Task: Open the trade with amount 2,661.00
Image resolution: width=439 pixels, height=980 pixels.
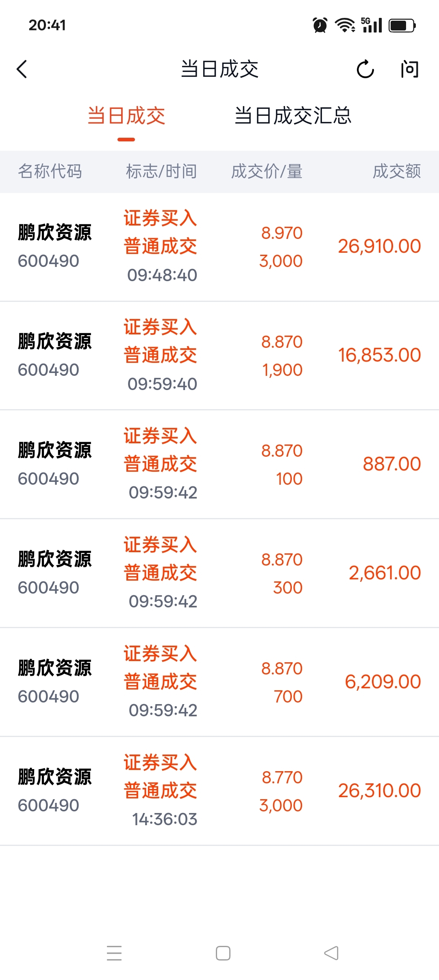Action: tap(219, 573)
